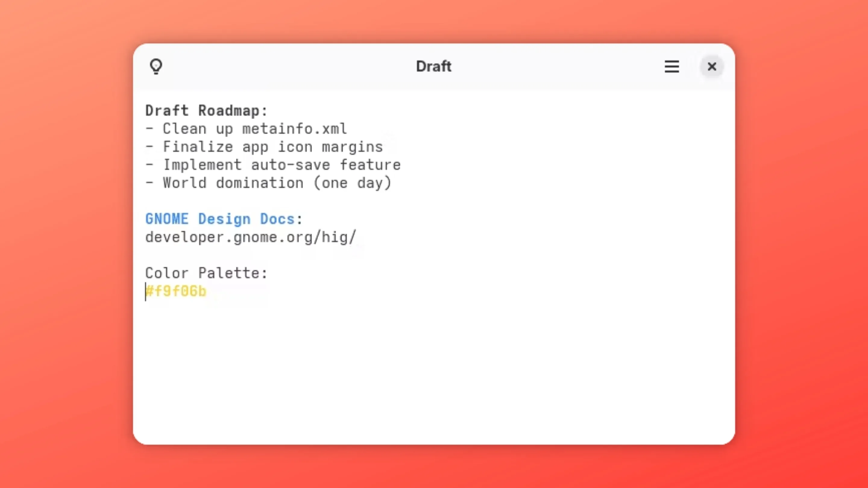Click the lightbulb icon in the header
Screen dimensions: 868x488
[156, 66]
